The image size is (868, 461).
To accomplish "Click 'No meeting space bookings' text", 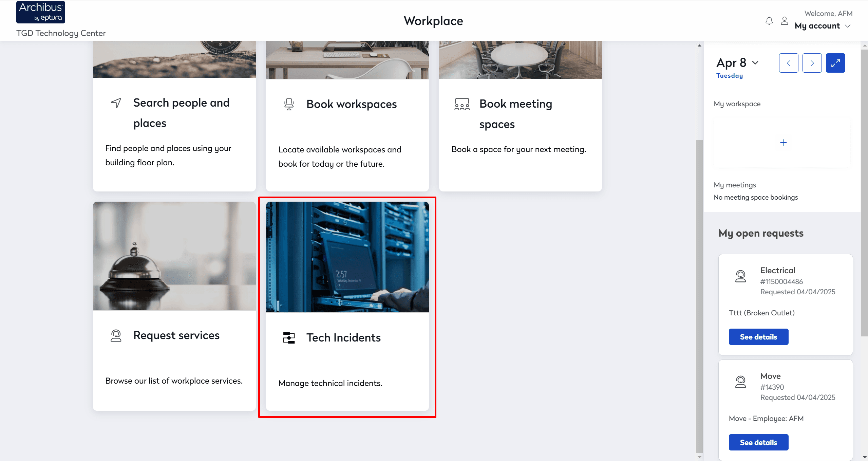I will pyautogui.click(x=756, y=197).
